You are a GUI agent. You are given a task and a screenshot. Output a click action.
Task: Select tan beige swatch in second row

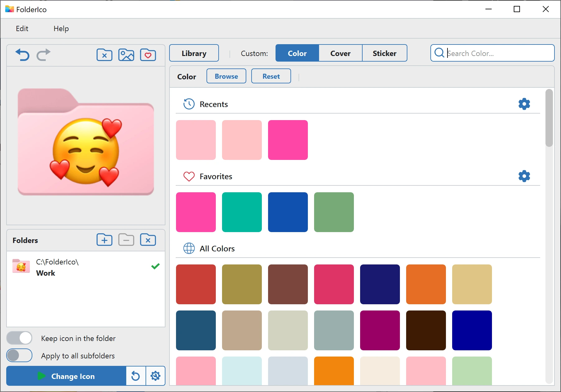click(242, 330)
